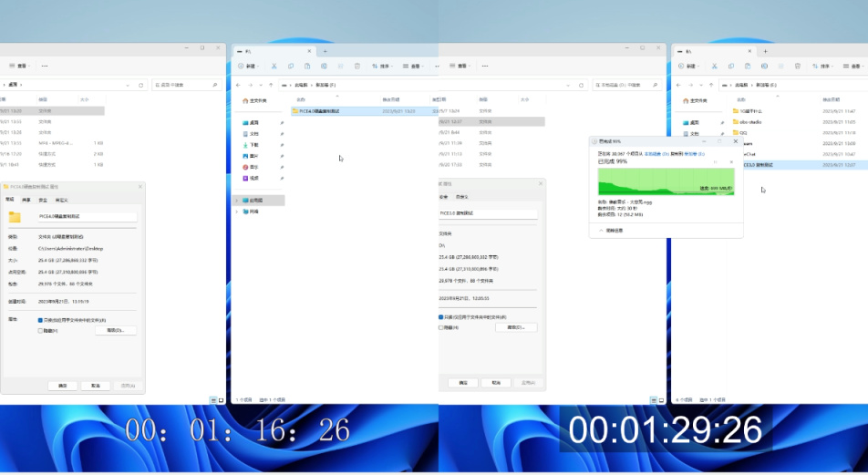The width and height of the screenshot is (868, 475).
Task: Expand Network (网络) in F: window sidebar
Action: [237, 212]
